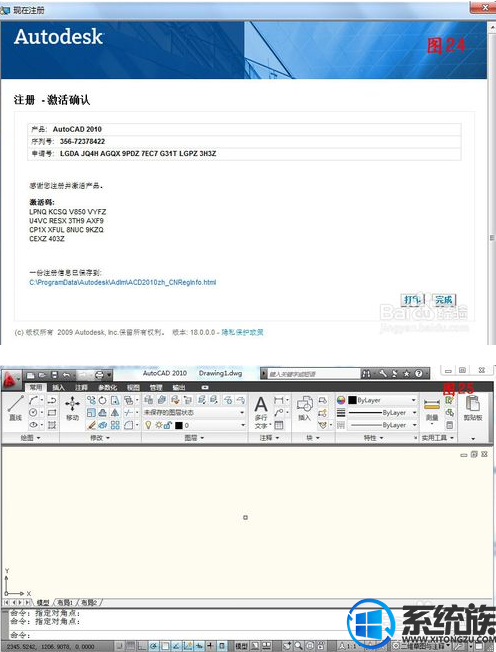Click the Help question mark icon
Screen dimensions: 496x652
(x=419, y=373)
